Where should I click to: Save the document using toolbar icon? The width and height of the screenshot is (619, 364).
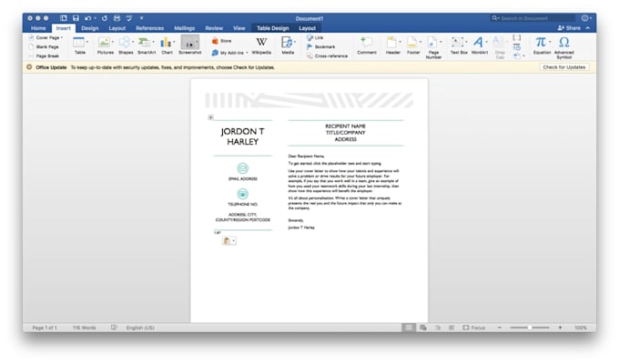coord(76,18)
